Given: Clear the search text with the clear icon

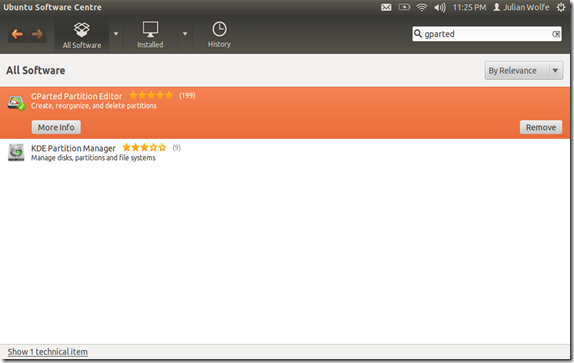Looking at the screenshot, I should 556,34.
